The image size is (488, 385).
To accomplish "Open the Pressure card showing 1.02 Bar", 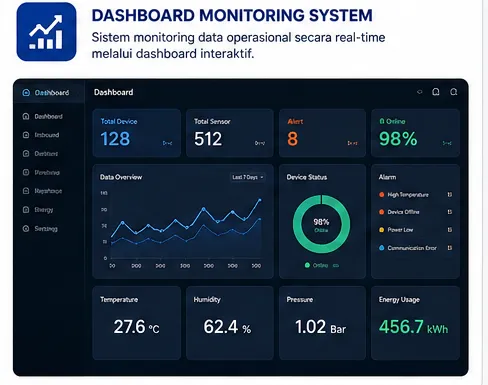I will click(x=322, y=323).
